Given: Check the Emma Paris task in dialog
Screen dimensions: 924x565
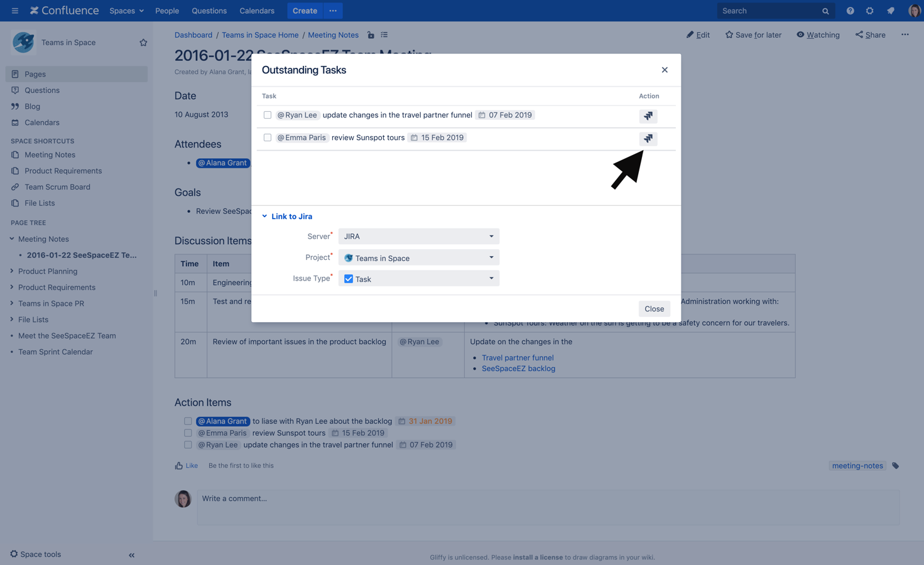Looking at the screenshot, I should [x=268, y=138].
